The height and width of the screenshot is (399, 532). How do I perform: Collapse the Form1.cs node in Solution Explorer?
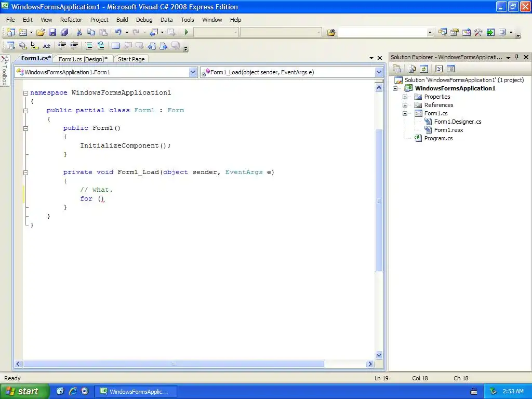click(x=405, y=113)
